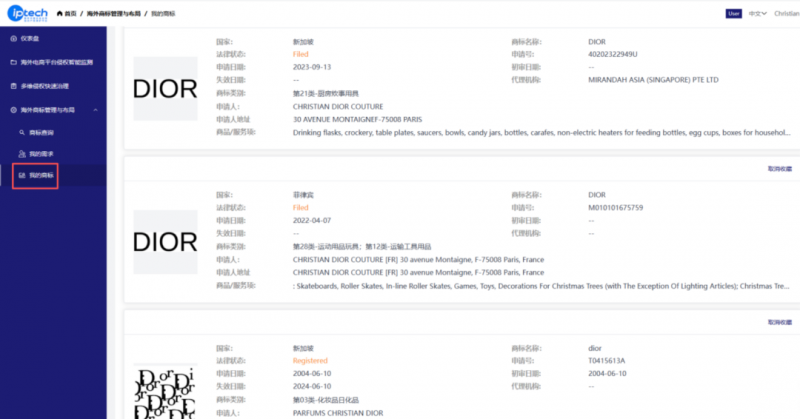Click the icon beside 我的商标
Screen dimensions: 800x419
click(21, 176)
